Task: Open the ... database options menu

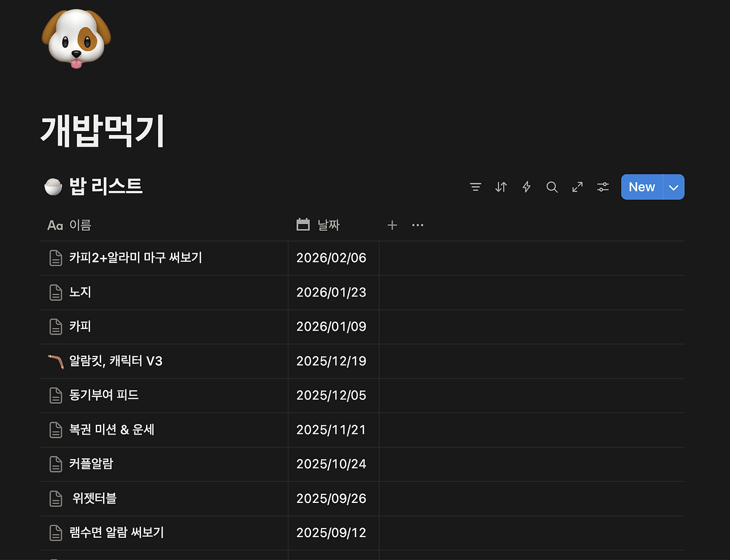Action: 417,225
